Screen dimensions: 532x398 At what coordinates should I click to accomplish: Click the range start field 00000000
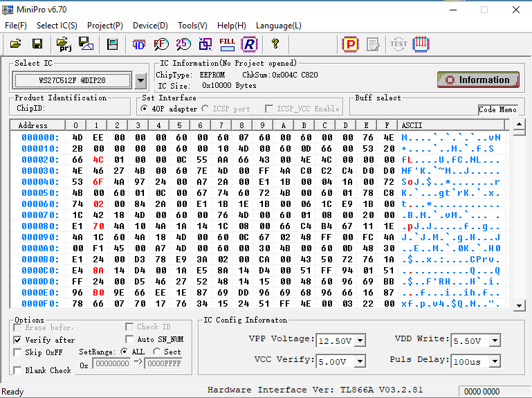111,363
